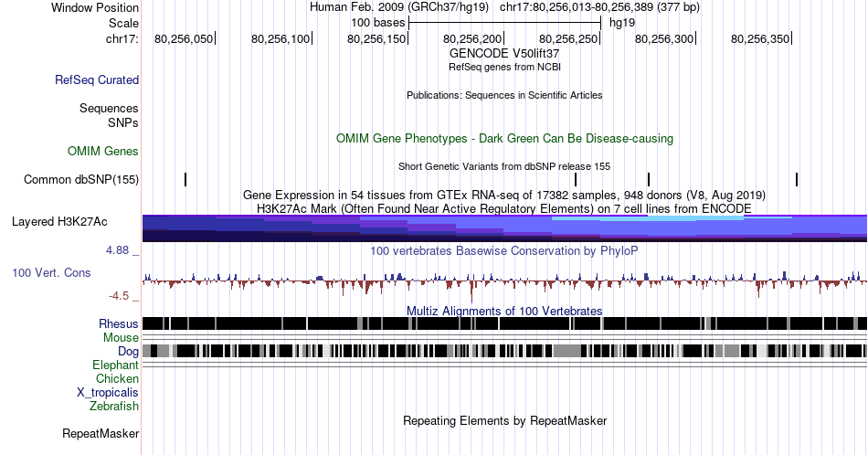
Task: Click the 80,256,100 ruler position
Action: pyautogui.click(x=281, y=38)
